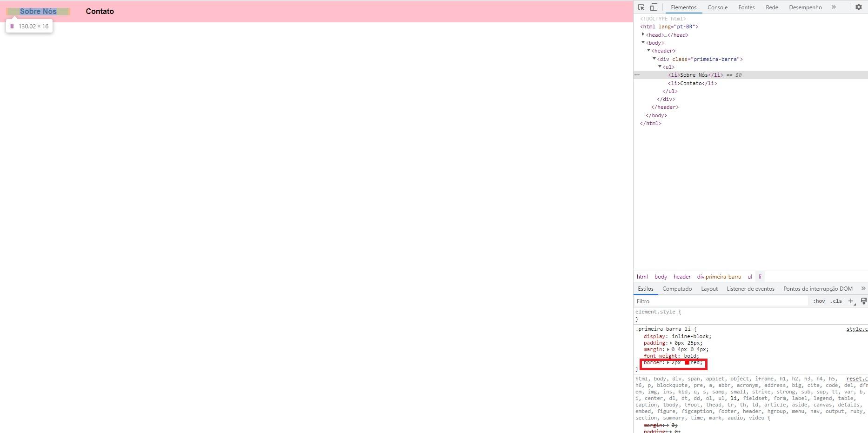Viewport: 868px width, 433px height.
Task: Click the font-weight bold declaration
Action: click(x=671, y=356)
